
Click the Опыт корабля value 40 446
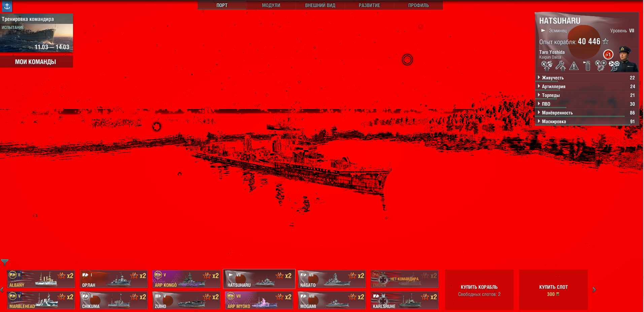point(589,41)
